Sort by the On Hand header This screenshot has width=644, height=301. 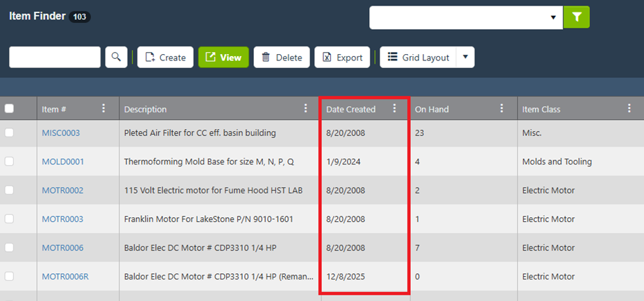pyautogui.click(x=432, y=109)
